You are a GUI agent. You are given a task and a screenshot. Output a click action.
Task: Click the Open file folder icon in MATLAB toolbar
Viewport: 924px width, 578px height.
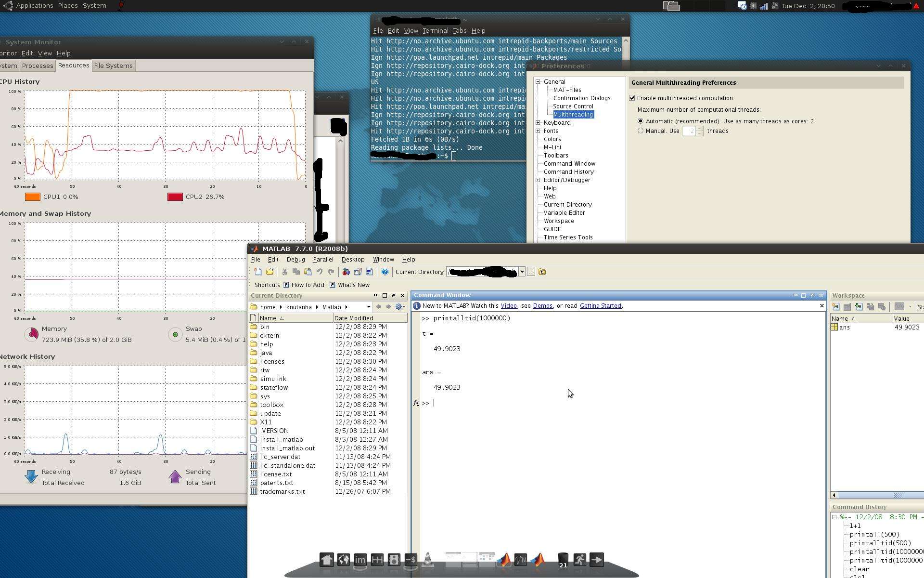(x=269, y=272)
